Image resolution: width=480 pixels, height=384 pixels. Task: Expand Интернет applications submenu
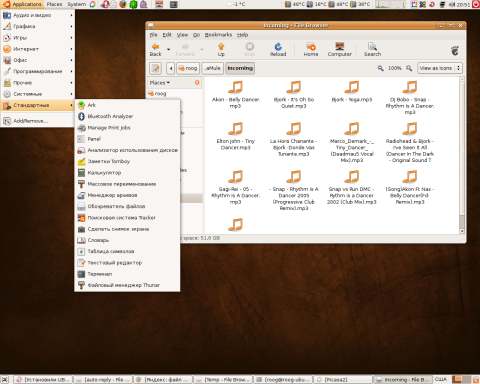coord(38,49)
